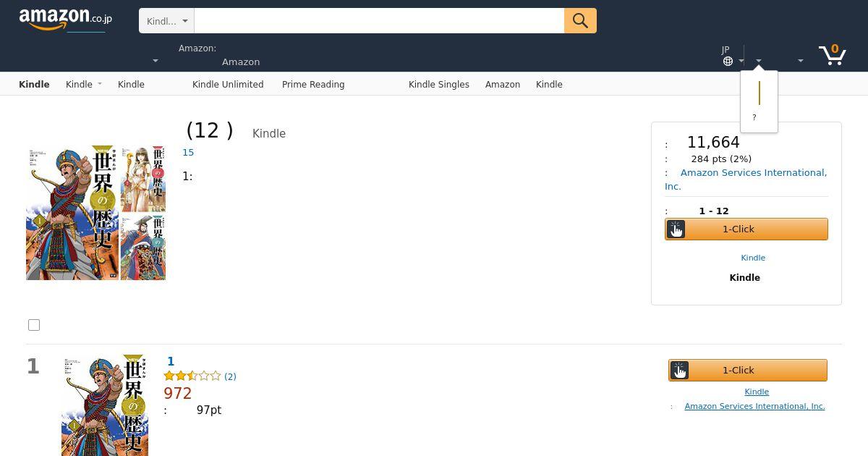Click the third Kindle item in the subnav
Screen dimensions: 868x456
coord(131,85)
